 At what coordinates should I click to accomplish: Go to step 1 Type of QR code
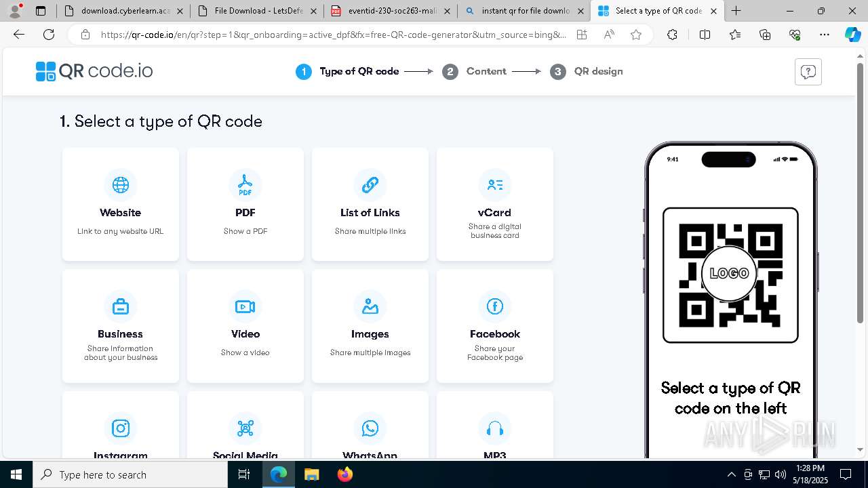click(x=347, y=71)
